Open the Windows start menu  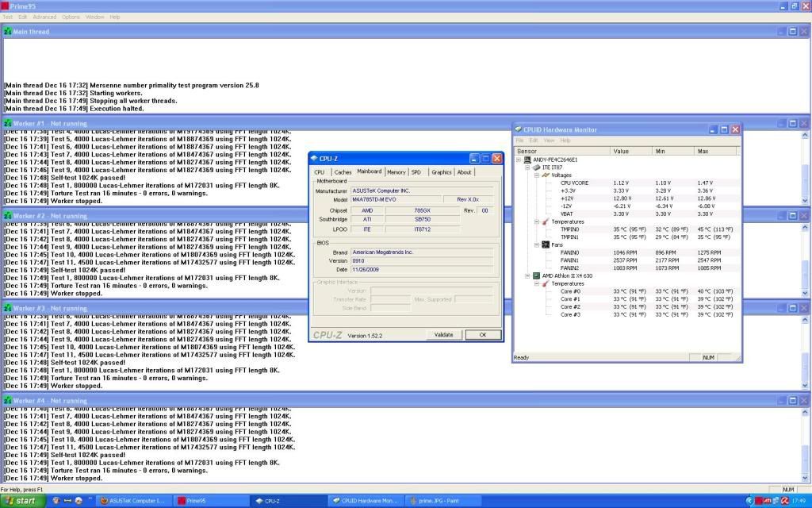coord(22,501)
